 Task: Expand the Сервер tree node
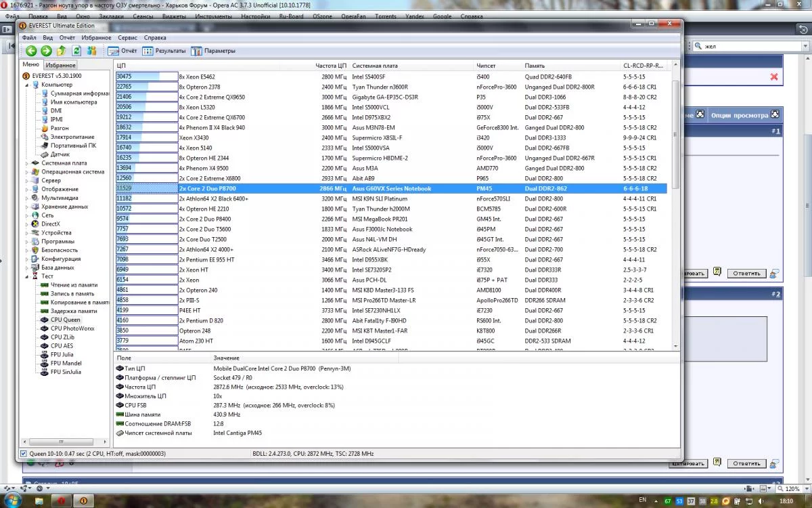(x=27, y=181)
